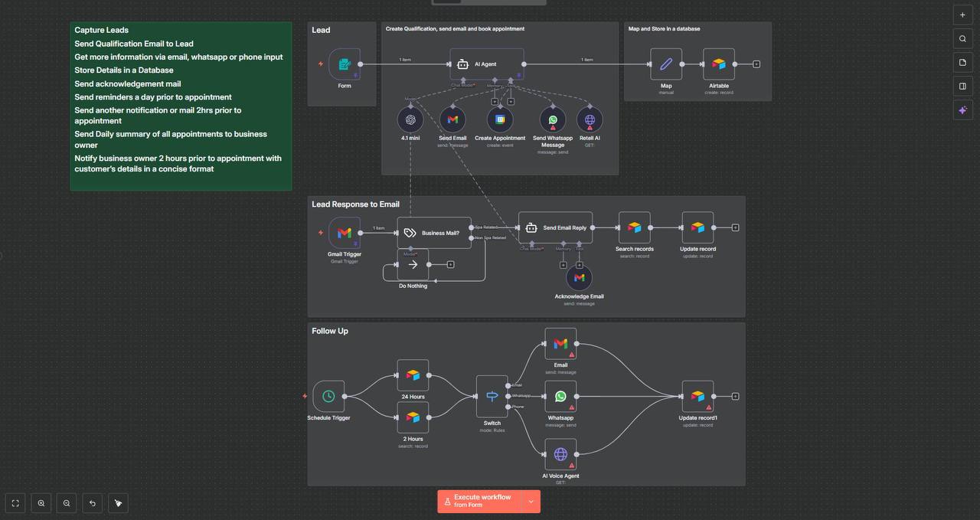Open the Gmail Trigger node

345,233
